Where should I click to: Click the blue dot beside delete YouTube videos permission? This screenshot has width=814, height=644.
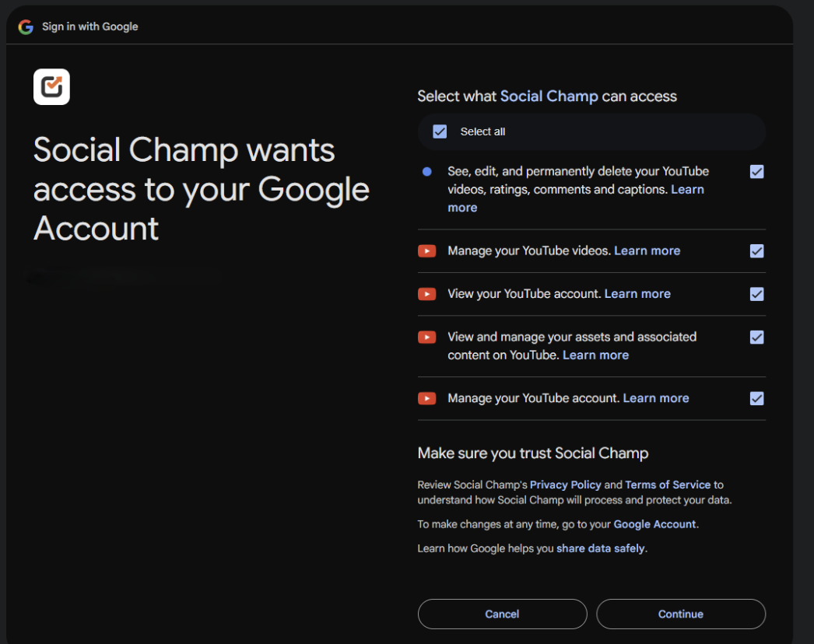(426, 171)
